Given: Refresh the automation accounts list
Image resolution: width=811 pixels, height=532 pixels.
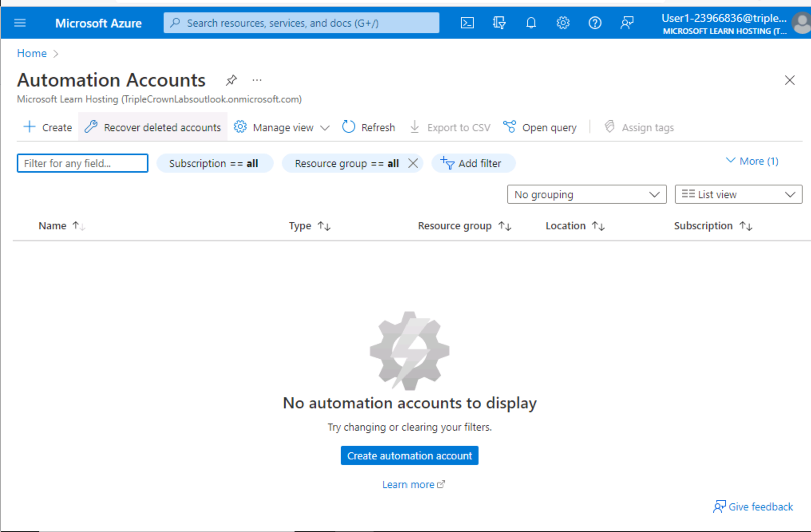Looking at the screenshot, I should (x=368, y=127).
